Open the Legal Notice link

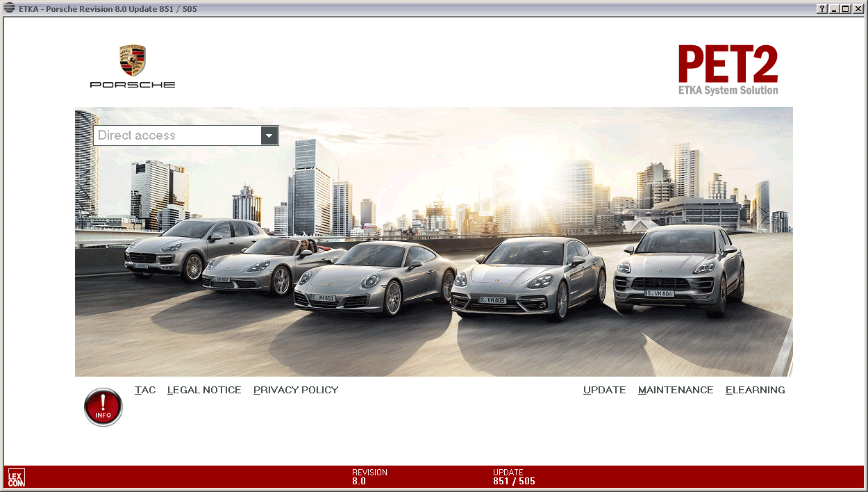pyautogui.click(x=204, y=390)
